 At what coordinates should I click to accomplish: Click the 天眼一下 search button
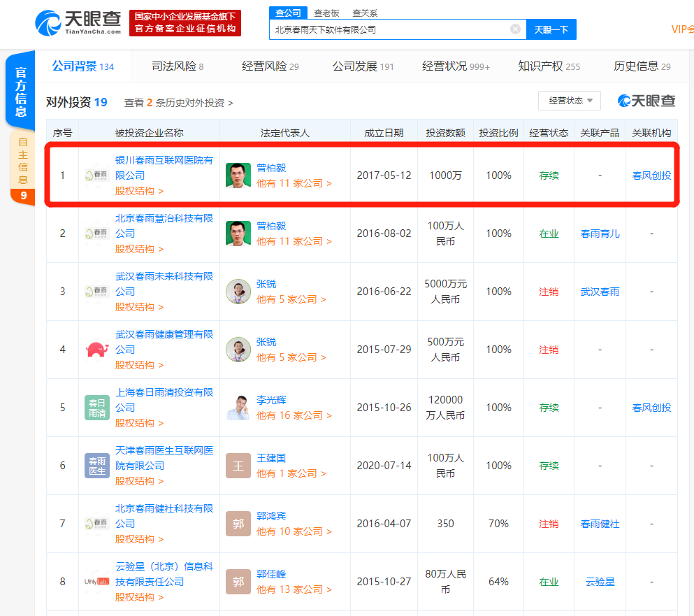point(551,29)
